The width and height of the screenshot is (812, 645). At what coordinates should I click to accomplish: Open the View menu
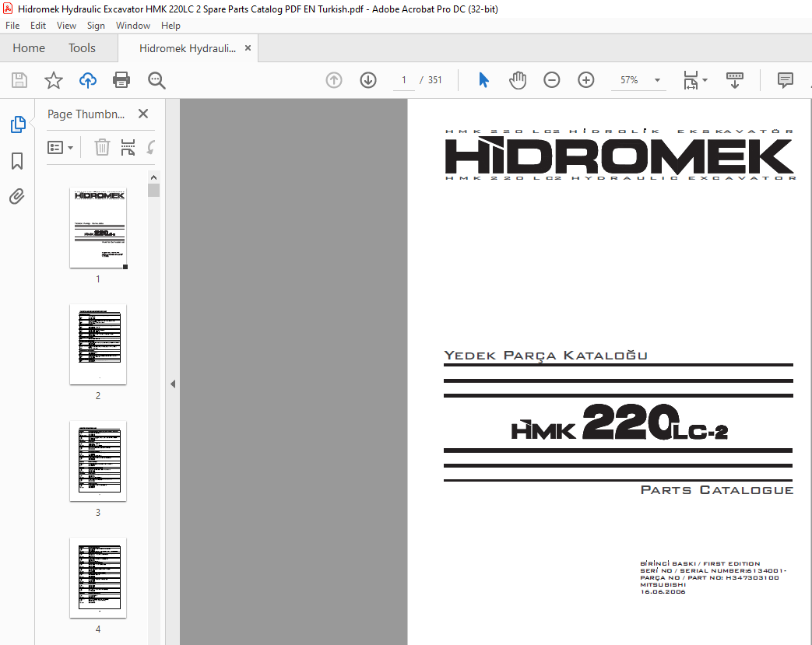pos(66,26)
